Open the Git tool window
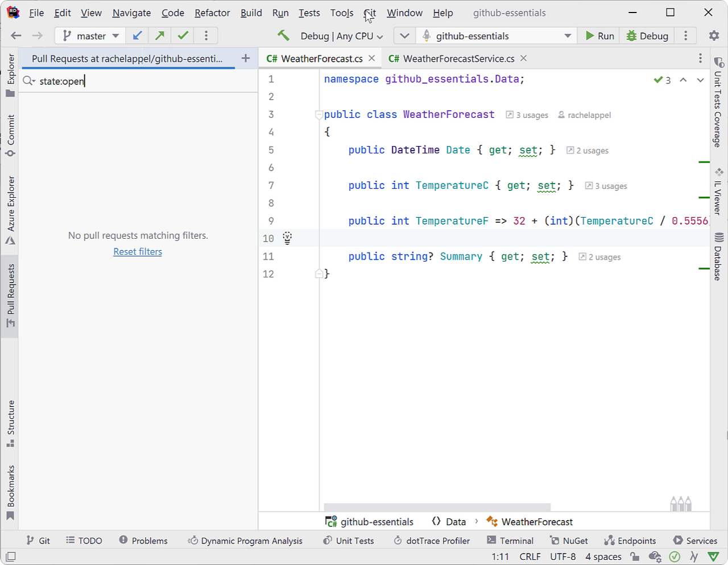Viewport: 728px width, 565px height. pyautogui.click(x=38, y=541)
